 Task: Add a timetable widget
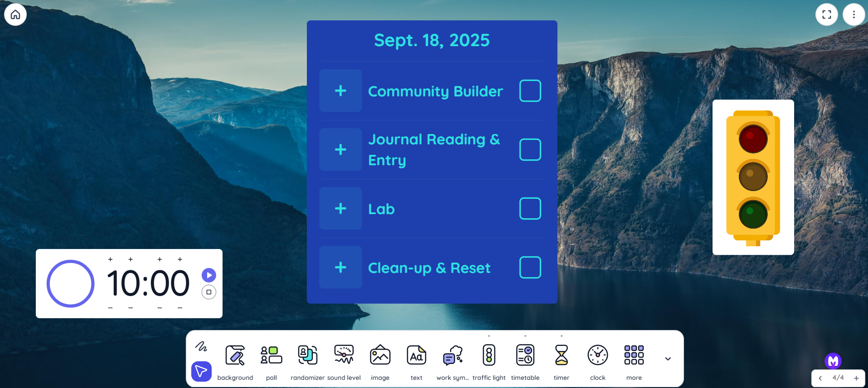click(x=525, y=363)
